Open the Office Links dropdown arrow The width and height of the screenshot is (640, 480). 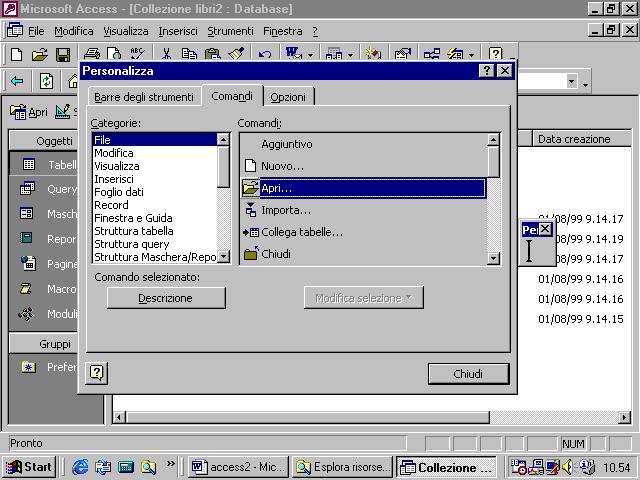pyautogui.click(x=311, y=54)
